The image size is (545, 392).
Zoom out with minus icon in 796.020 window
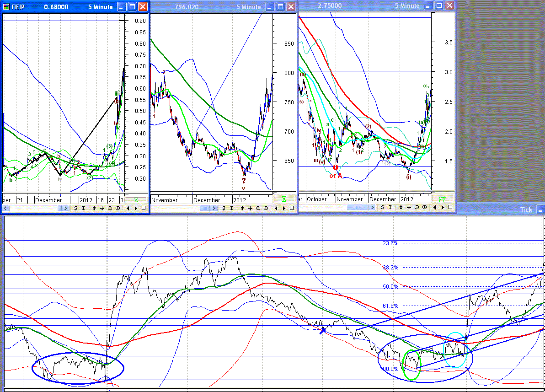[258, 208]
